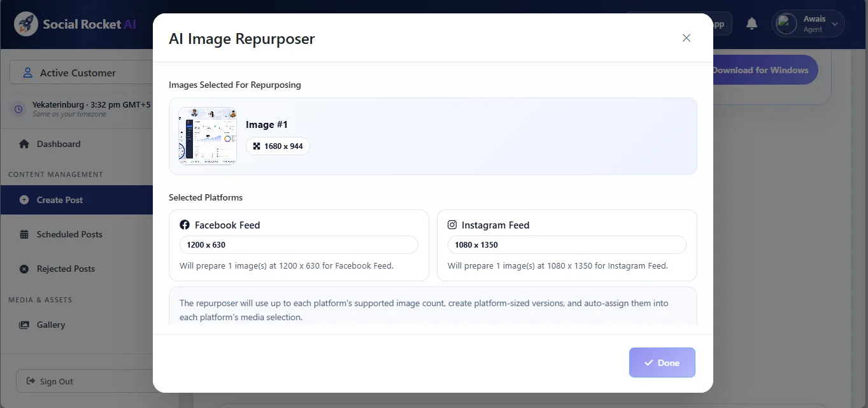Click the Same as your timezone note
The height and width of the screenshot is (408, 868).
(x=69, y=114)
